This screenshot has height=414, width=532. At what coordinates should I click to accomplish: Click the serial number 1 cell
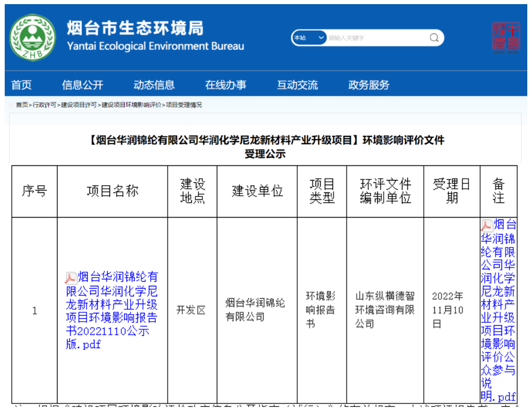[35, 310]
